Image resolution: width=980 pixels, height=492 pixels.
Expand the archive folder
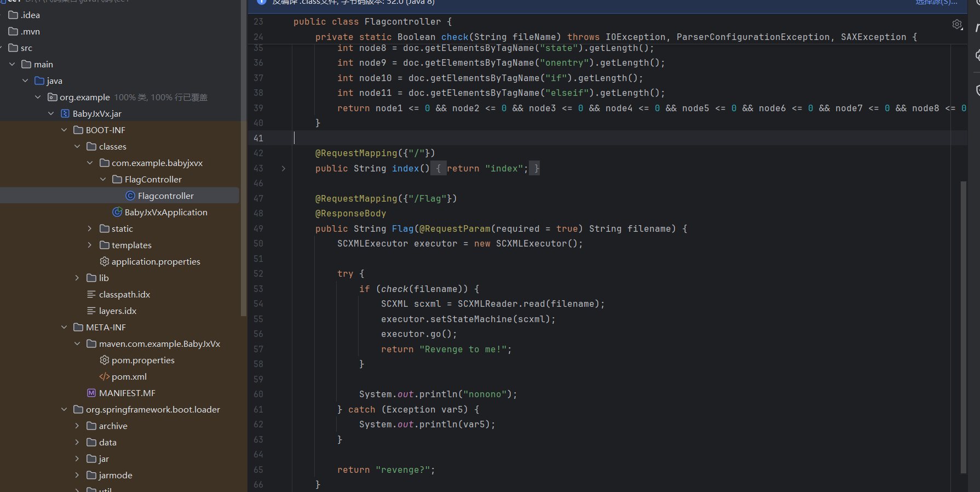coord(77,426)
